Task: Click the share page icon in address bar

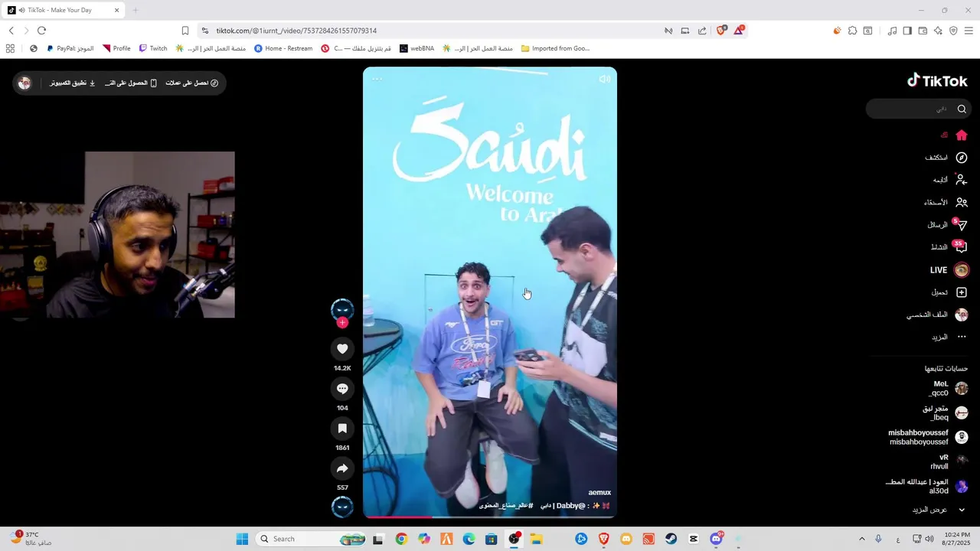Action: [x=702, y=31]
